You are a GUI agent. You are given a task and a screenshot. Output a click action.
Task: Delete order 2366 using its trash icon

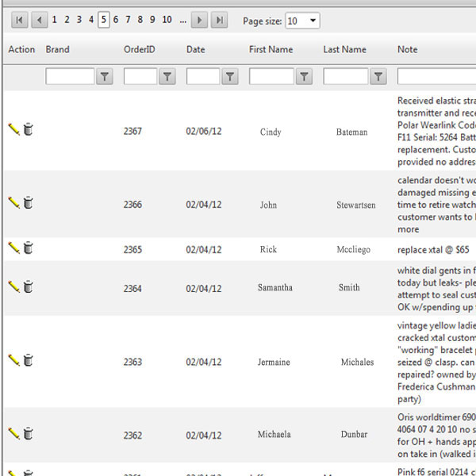pyautogui.click(x=28, y=203)
